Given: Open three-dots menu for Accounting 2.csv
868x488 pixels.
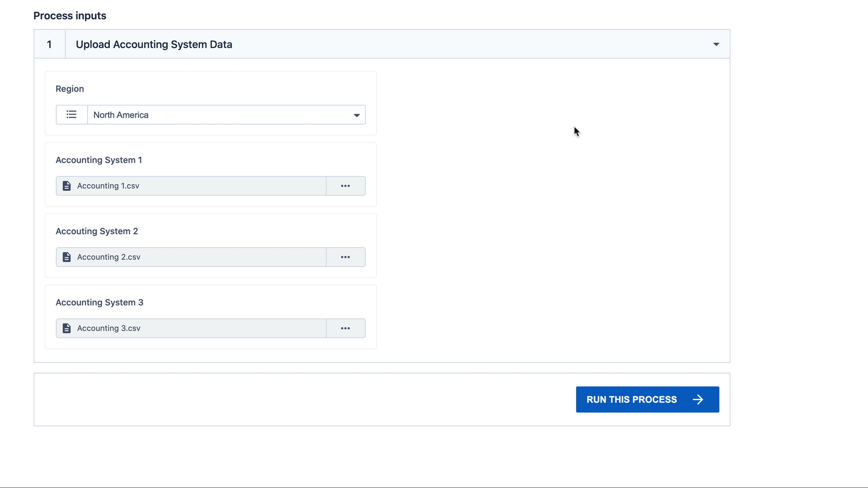Looking at the screenshot, I should coord(346,257).
